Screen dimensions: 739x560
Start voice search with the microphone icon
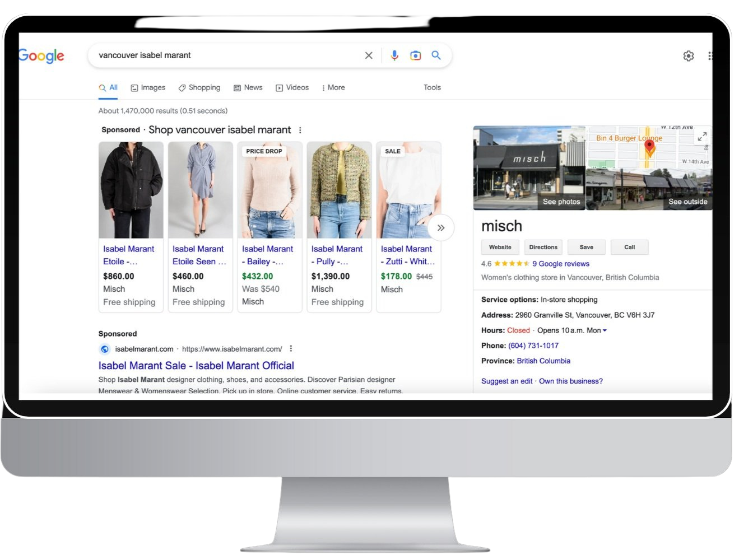(394, 55)
